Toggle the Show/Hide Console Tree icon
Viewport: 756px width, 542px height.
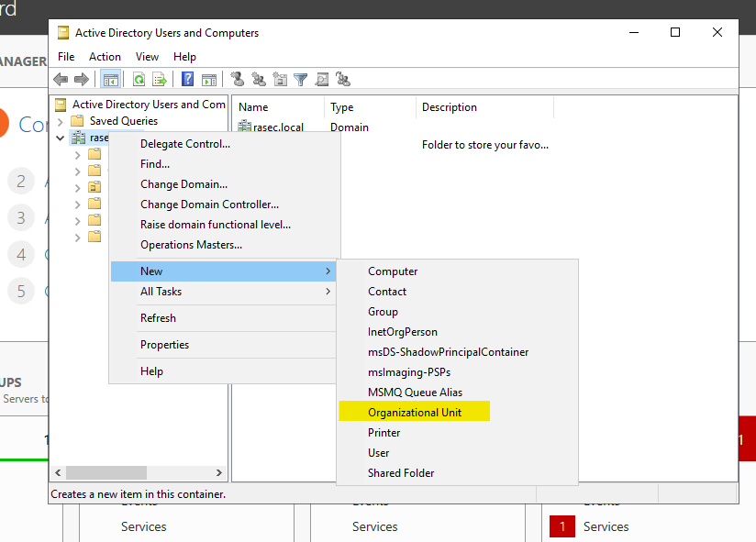(110, 80)
